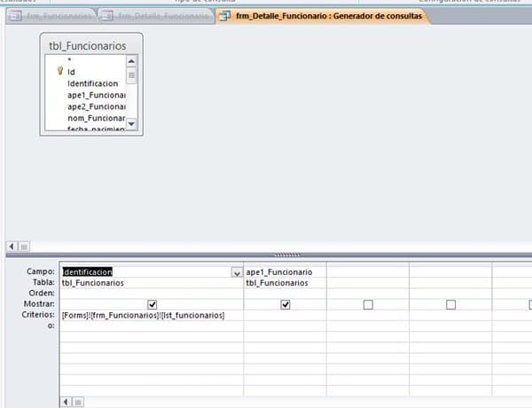Screen dimensions: 532x408
Task: Click the Criterios cell for ape1_Funcionario
Action: coord(285,316)
